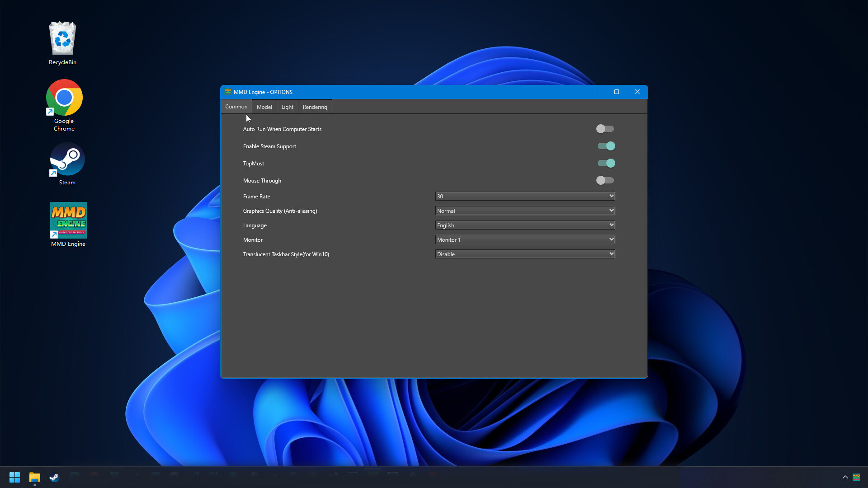Disable the TopMost toggle
868x488 pixels.
pyautogui.click(x=605, y=163)
